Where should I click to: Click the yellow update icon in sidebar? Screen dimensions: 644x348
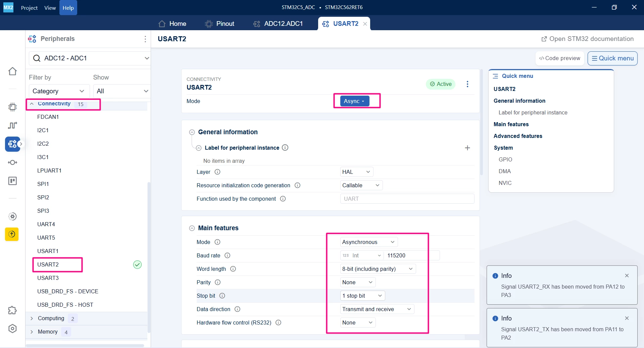coord(12,234)
